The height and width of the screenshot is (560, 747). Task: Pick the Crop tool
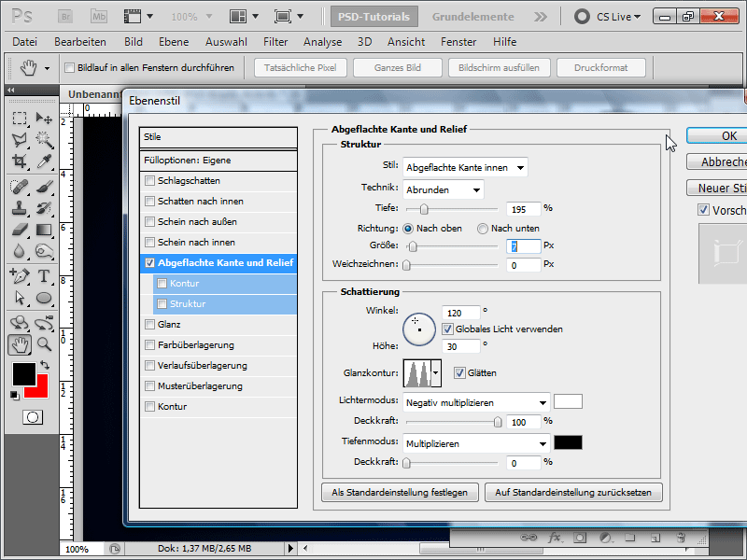click(x=19, y=161)
